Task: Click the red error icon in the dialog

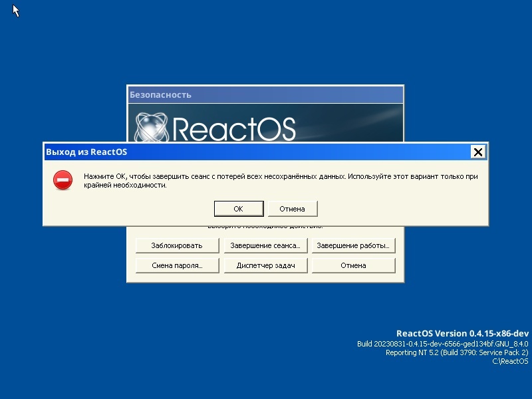Action: pos(63,180)
